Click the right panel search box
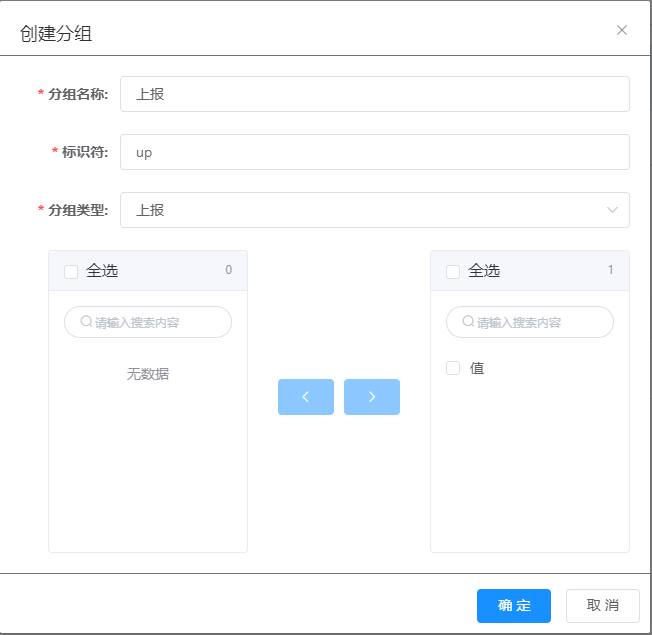This screenshot has width=652, height=635. (530, 322)
